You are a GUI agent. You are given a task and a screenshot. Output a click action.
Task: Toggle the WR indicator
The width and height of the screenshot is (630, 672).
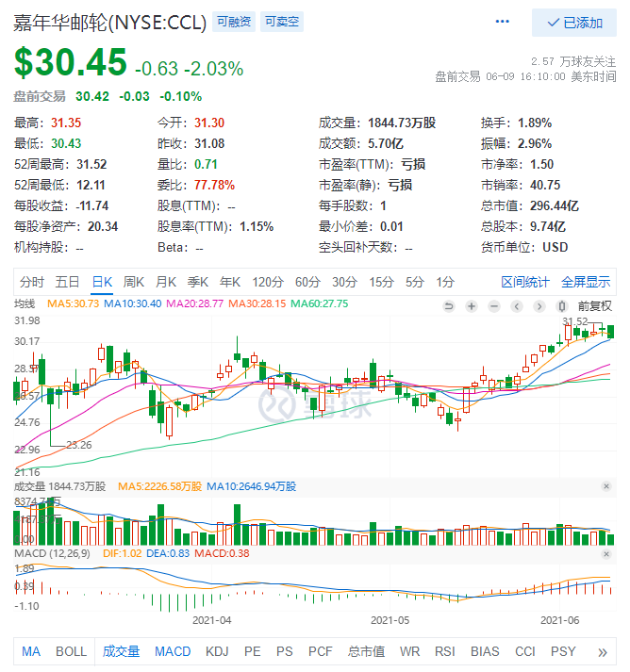(x=409, y=651)
